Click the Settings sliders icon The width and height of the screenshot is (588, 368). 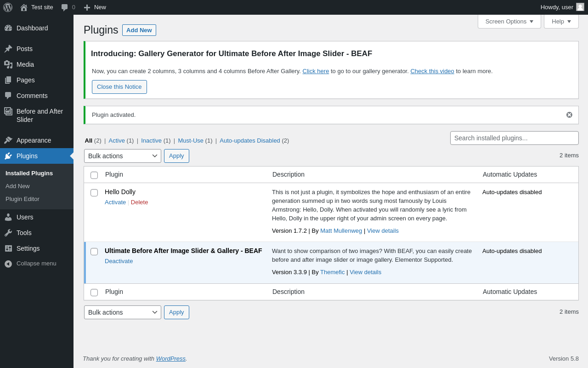coord(8,248)
